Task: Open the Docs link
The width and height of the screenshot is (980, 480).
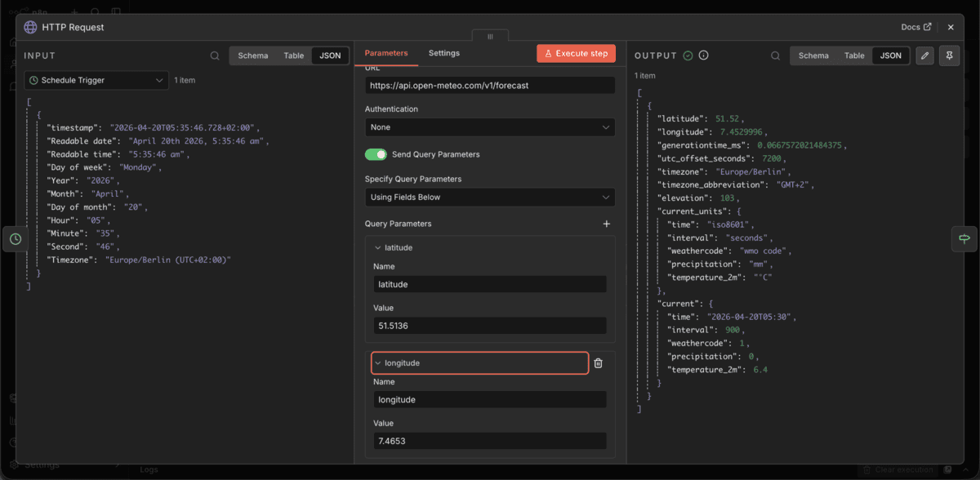Action: click(x=915, y=26)
